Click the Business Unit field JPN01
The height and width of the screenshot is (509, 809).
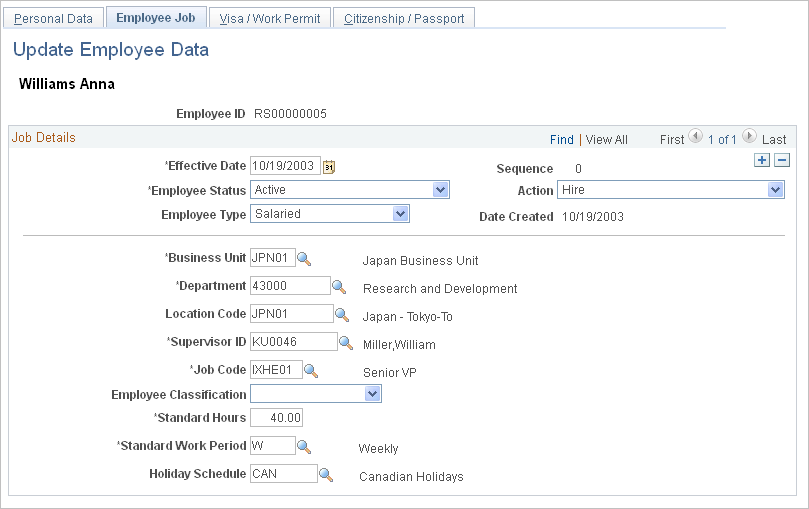pos(273,258)
